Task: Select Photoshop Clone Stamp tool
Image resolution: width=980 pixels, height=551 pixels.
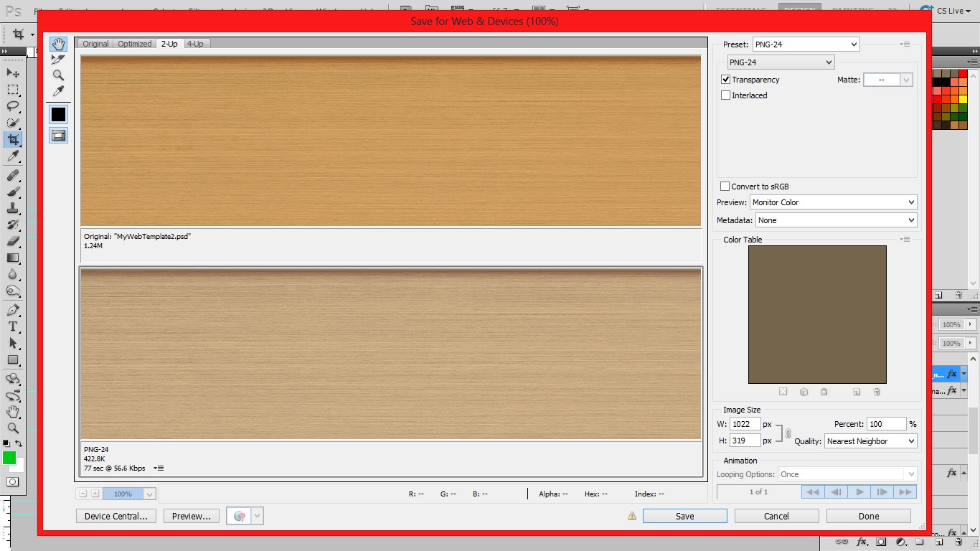Action: pos(13,208)
